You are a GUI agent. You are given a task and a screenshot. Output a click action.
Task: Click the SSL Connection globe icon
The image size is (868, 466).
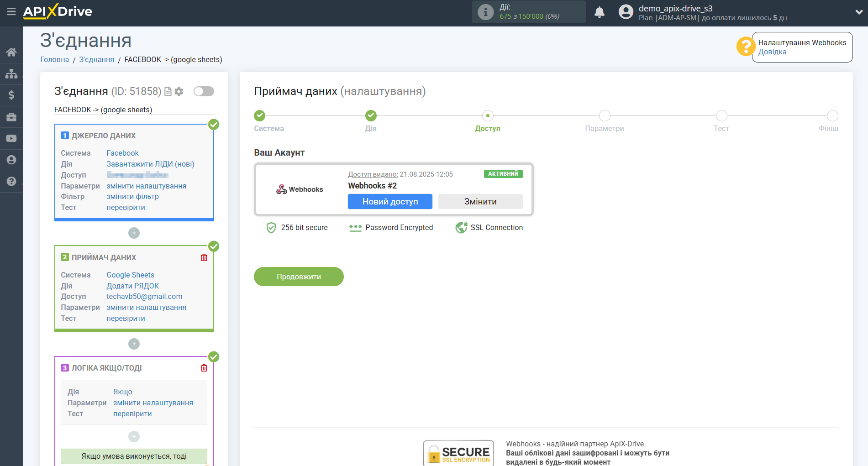click(x=462, y=227)
